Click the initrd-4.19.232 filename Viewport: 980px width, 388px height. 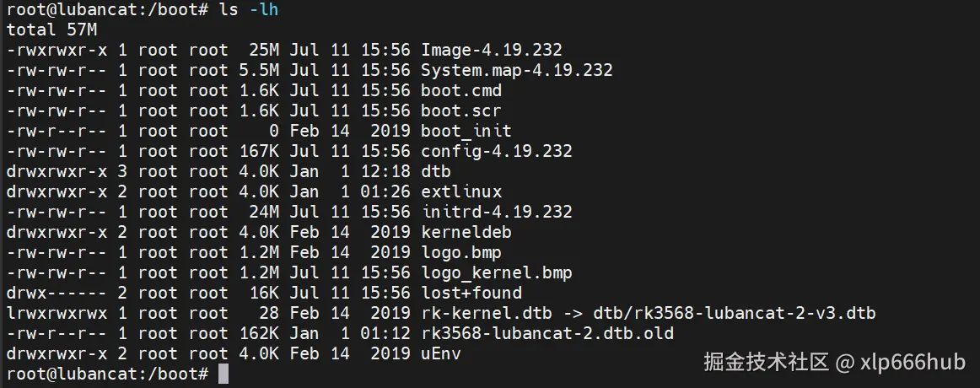point(496,212)
